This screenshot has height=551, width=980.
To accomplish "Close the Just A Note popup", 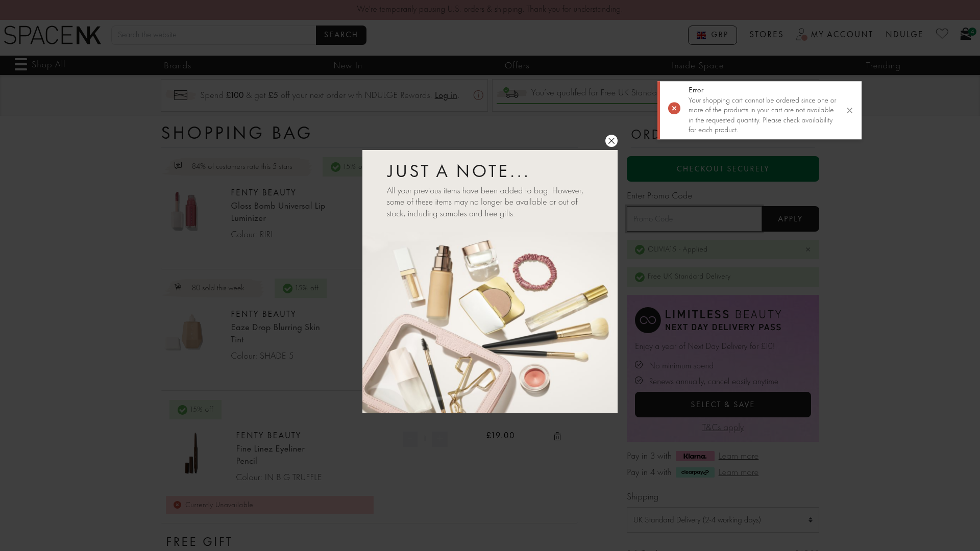I will point(611,141).
